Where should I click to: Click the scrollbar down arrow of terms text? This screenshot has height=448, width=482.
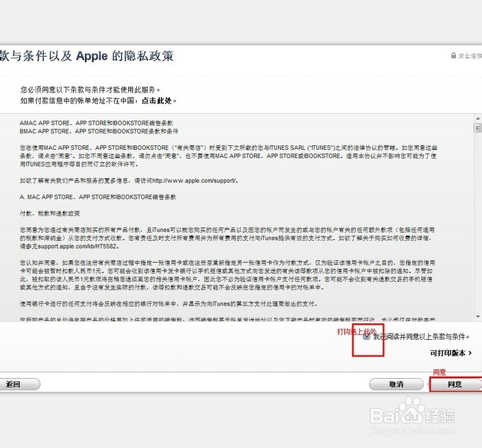478,316
